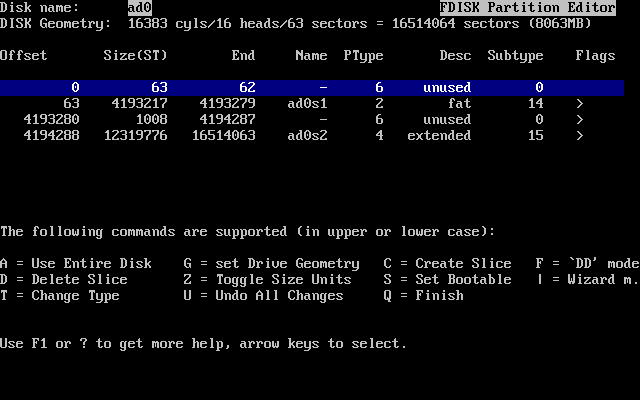Click the Size(ST) column header
This screenshot has width=640, height=400.
click(133, 56)
